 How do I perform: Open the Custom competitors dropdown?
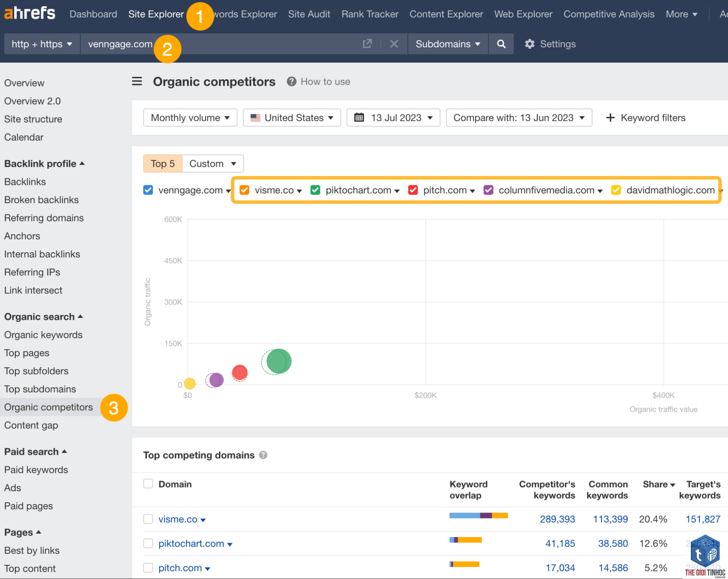coord(213,164)
